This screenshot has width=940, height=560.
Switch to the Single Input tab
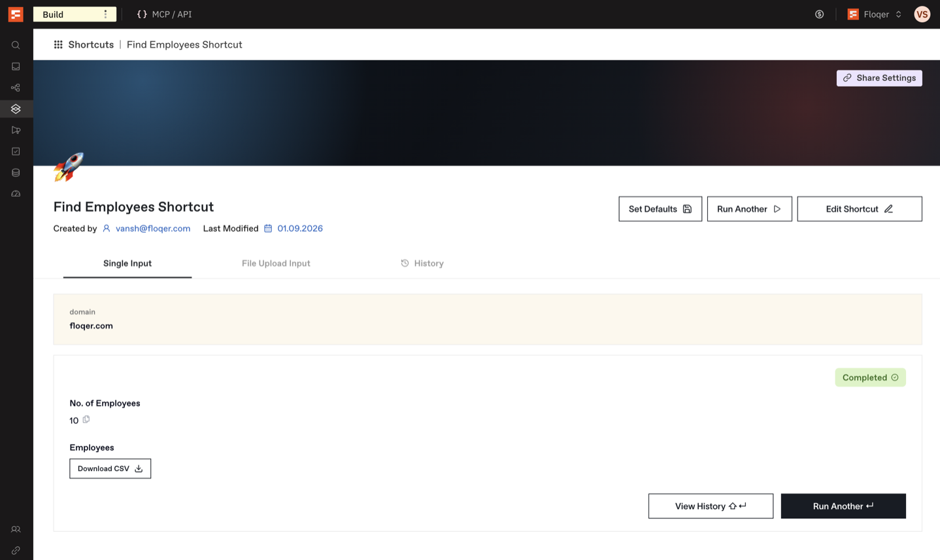[x=127, y=263]
